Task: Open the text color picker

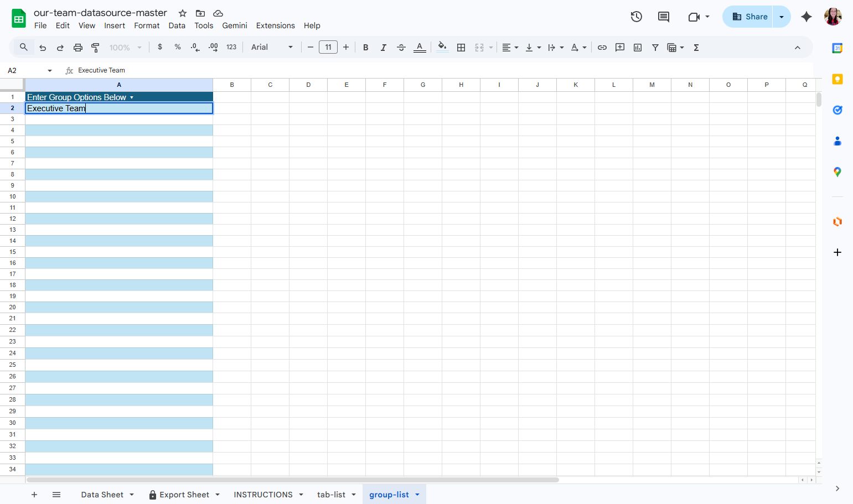Action: point(420,48)
